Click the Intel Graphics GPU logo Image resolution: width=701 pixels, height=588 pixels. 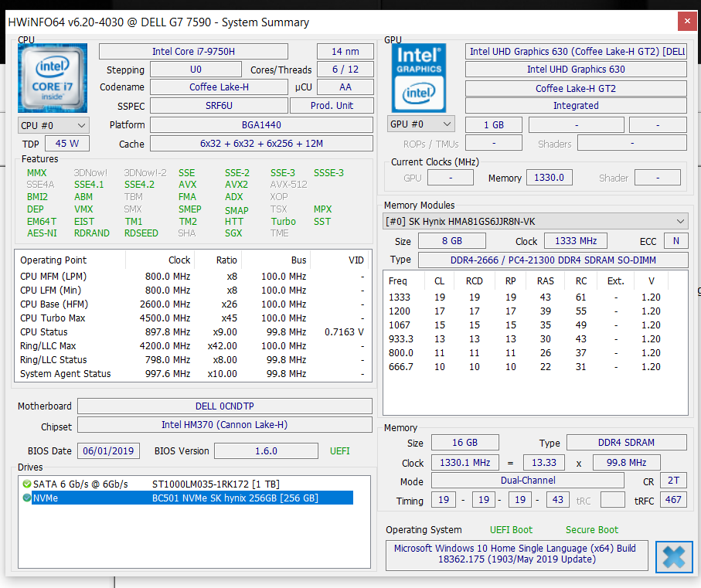coord(420,78)
